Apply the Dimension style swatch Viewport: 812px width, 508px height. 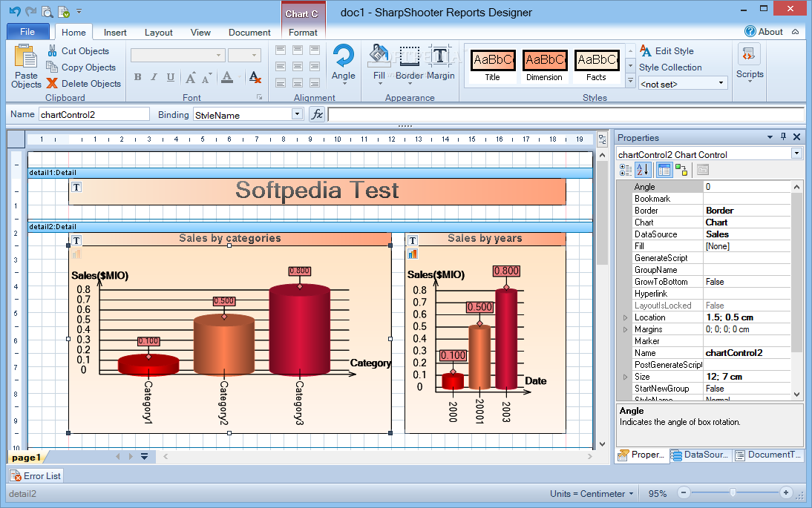(544, 66)
